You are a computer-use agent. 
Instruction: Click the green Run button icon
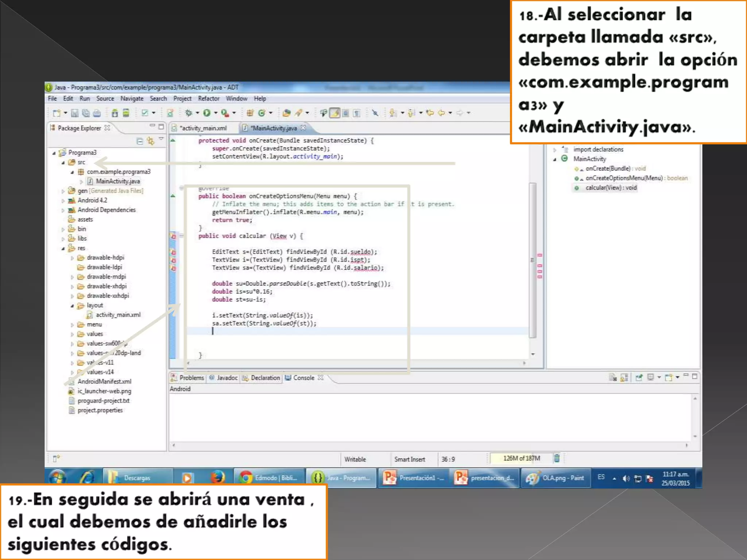(207, 113)
